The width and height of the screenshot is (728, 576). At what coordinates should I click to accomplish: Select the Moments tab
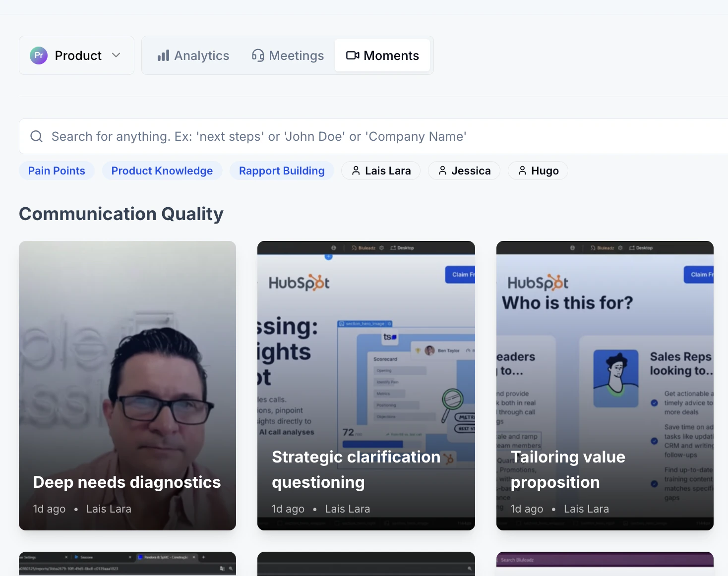pos(382,56)
